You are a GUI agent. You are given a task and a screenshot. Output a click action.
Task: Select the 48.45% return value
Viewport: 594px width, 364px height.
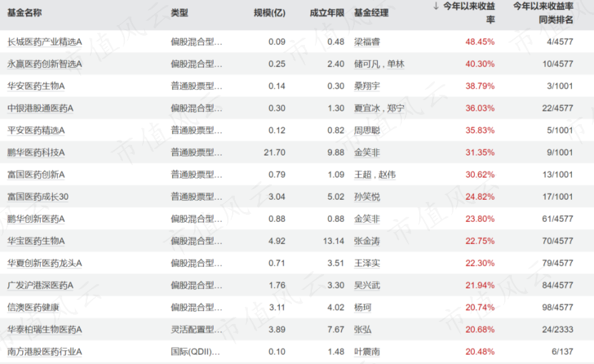click(480, 41)
